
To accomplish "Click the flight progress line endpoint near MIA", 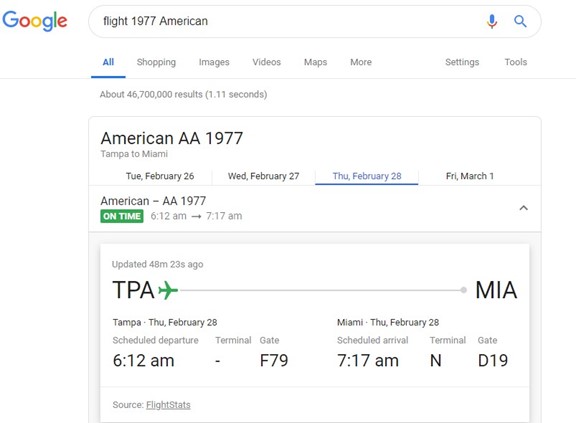I will point(464,290).
